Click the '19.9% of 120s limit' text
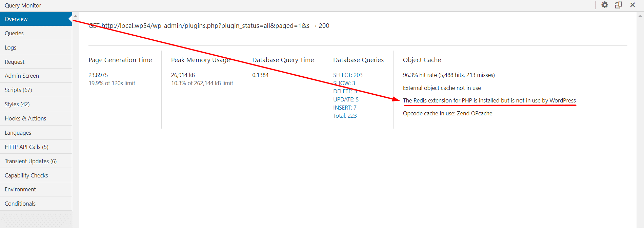This screenshot has width=644, height=228. point(112,83)
